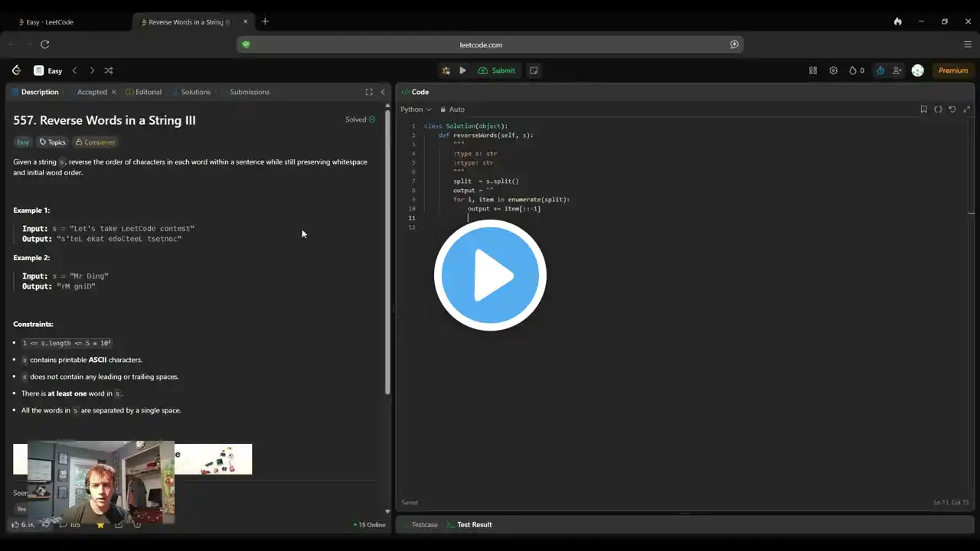Open the Editorial tab

pyautogui.click(x=143, y=92)
